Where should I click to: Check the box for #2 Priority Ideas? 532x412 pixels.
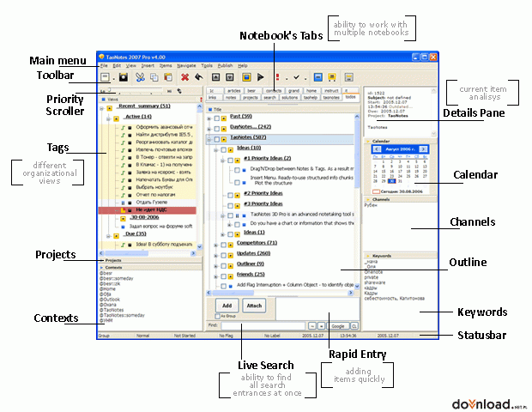point(230,196)
